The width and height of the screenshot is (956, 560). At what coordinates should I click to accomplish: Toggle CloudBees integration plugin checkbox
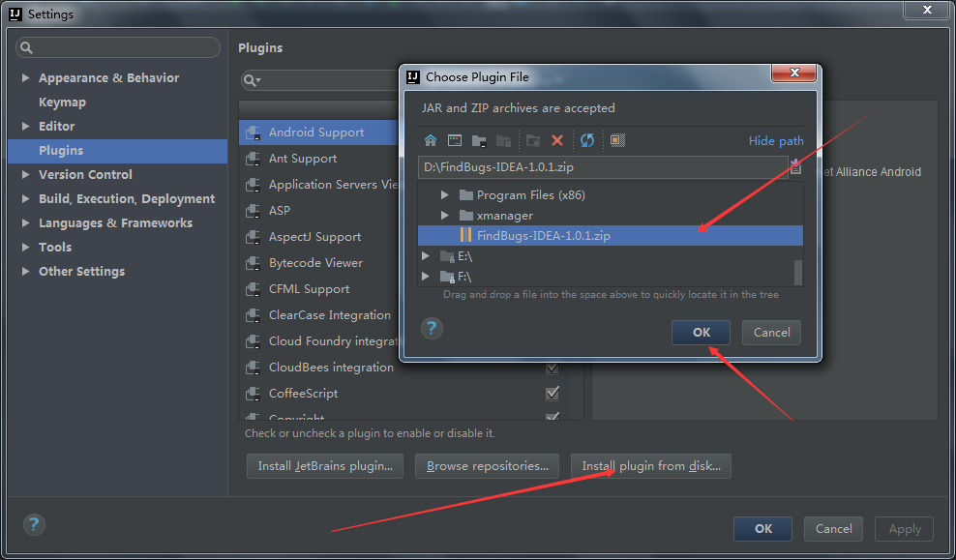click(553, 368)
